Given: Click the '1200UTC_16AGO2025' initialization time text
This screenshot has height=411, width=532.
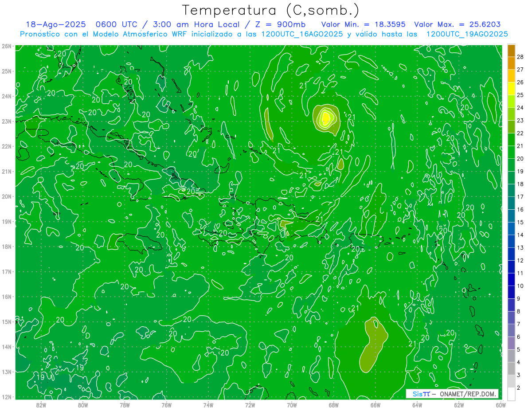Looking at the screenshot, I should point(302,34).
